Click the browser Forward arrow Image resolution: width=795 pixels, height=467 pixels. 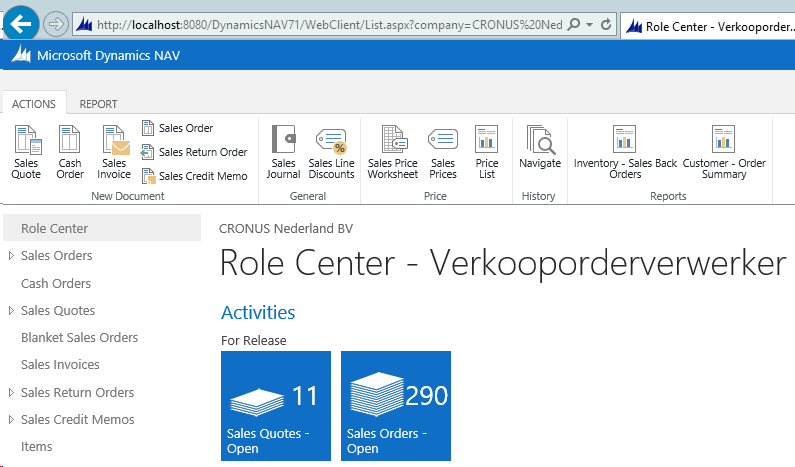[55, 24]
